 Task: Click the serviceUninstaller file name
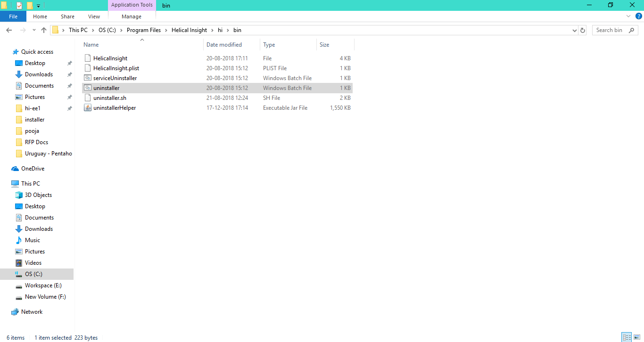115,78
